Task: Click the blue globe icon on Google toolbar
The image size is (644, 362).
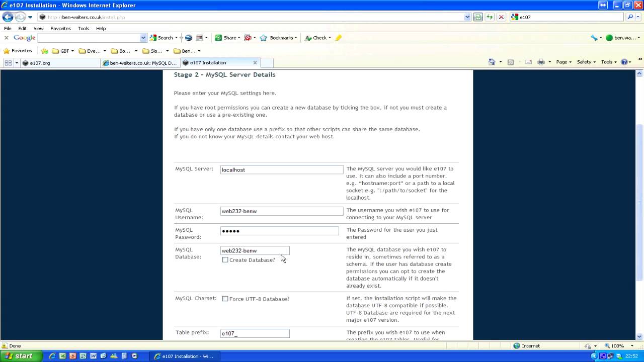Action: coord(189,38)
